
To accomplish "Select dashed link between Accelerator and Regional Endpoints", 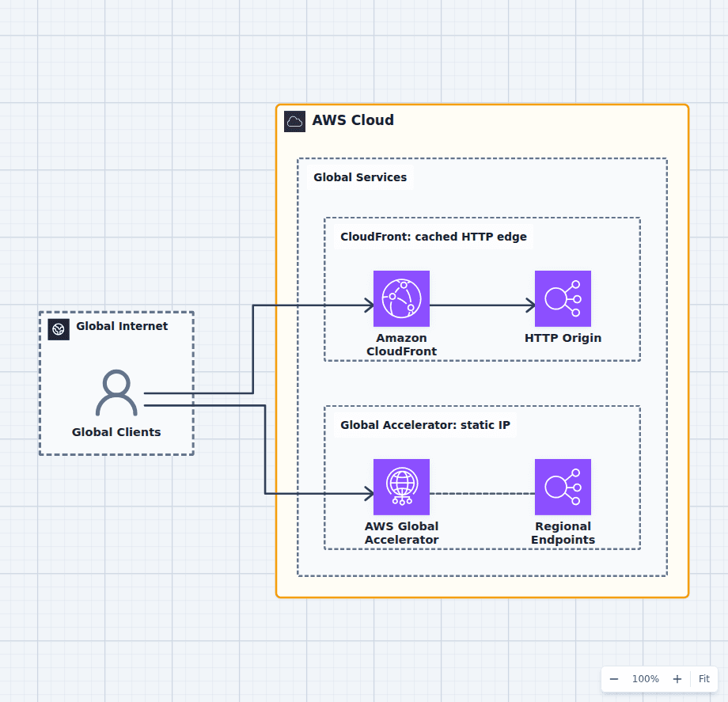I will coord(482,494).
